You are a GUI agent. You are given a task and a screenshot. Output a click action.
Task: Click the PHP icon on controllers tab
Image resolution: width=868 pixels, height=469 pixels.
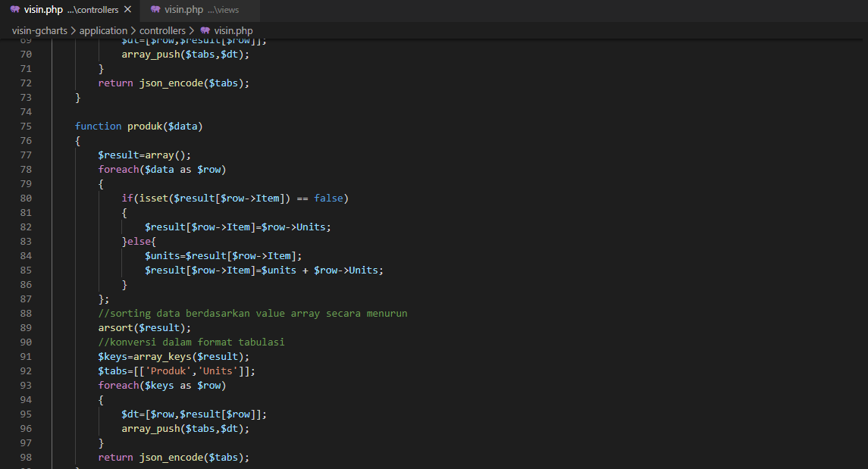pyautogui.click(x=15, y=9)
